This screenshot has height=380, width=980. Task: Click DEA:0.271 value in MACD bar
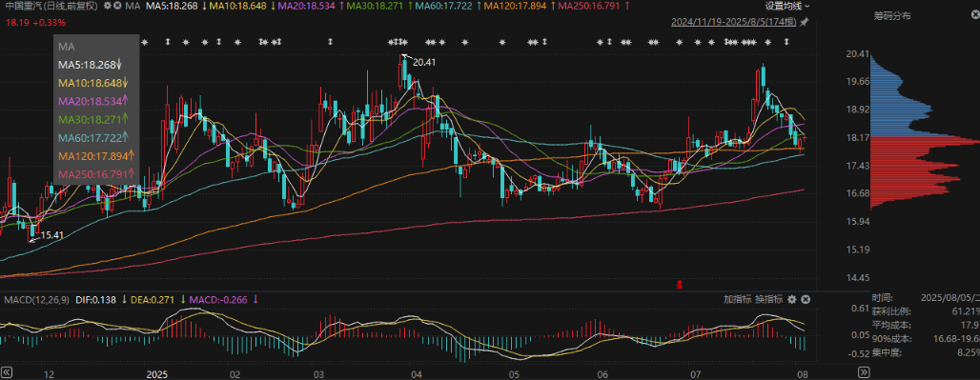pos(153,300)
